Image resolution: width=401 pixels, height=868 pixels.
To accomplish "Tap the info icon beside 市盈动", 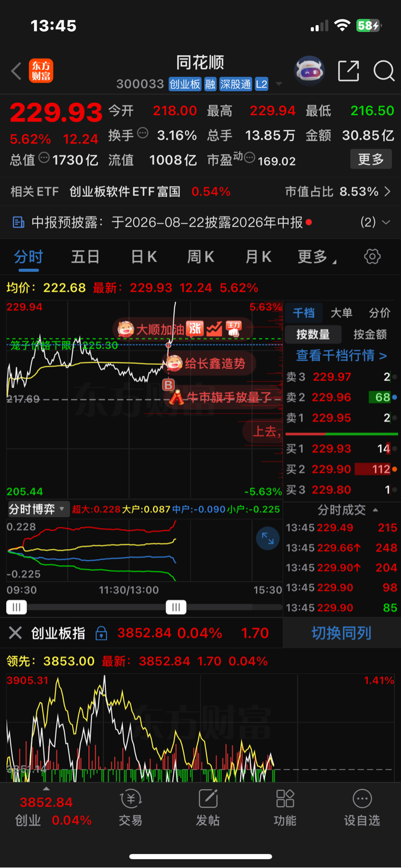I will click(250, 158).
